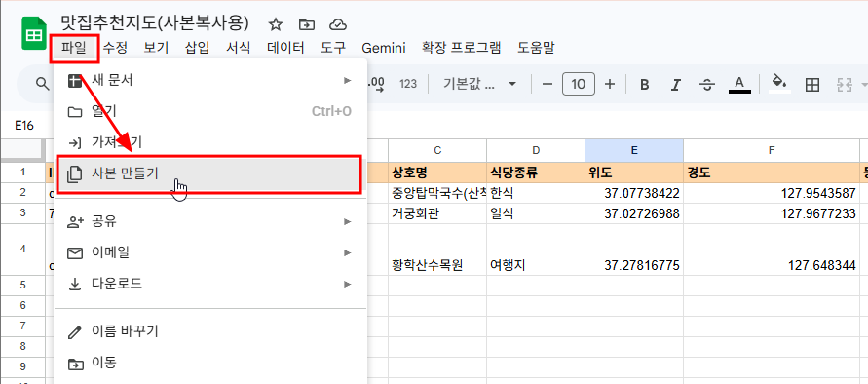This screenshot has width=868, height=384.
Task: Toggle bold formatting
Action: click(644, 84)
